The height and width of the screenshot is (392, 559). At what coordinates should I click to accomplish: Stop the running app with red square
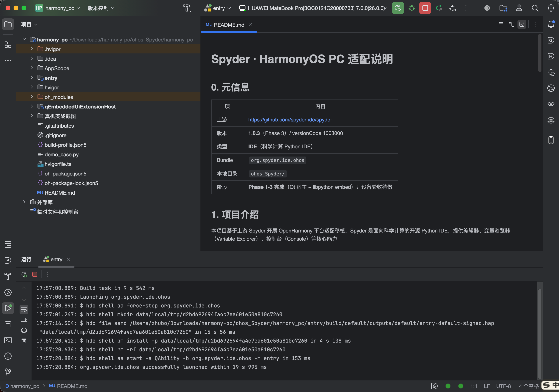click(425, 8)
